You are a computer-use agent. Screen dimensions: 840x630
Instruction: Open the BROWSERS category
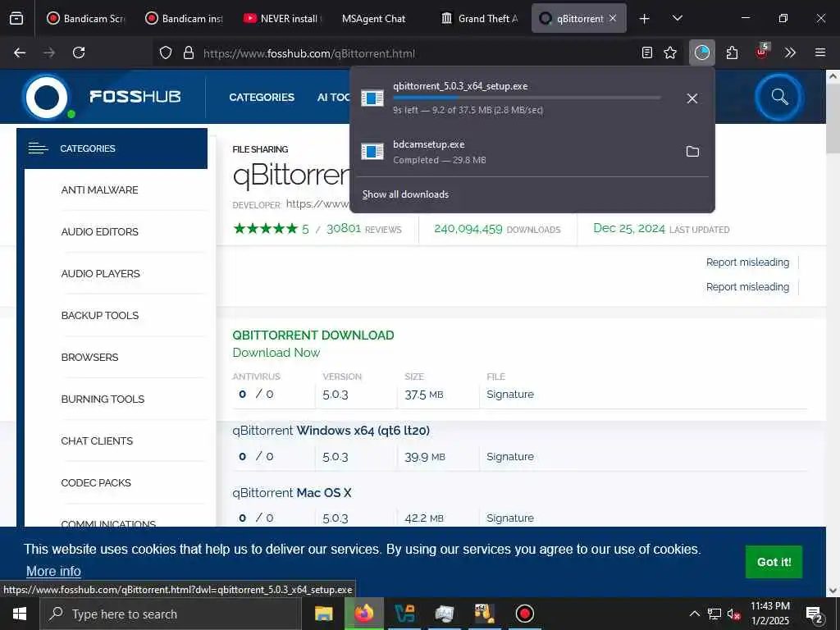click(89, 357)
